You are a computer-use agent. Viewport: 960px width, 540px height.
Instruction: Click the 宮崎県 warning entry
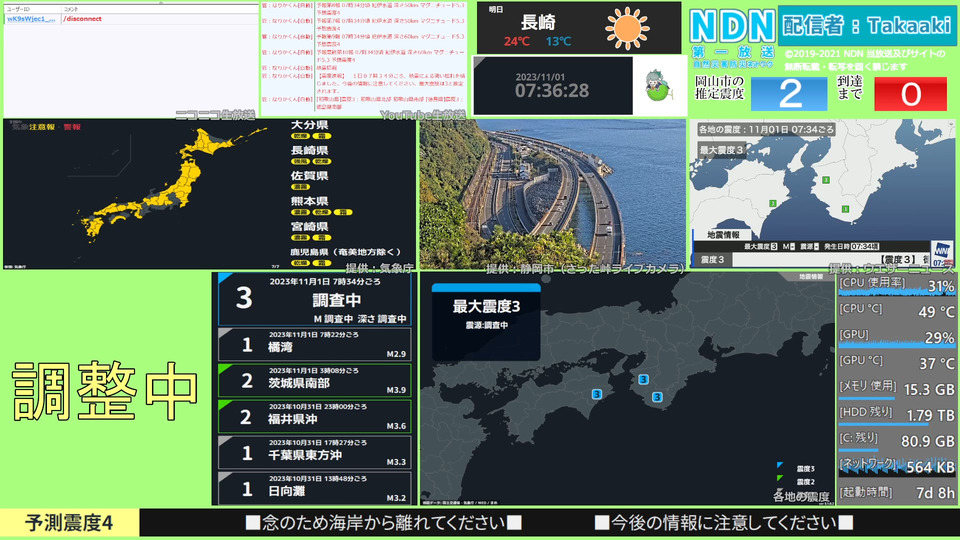(311, 232)
